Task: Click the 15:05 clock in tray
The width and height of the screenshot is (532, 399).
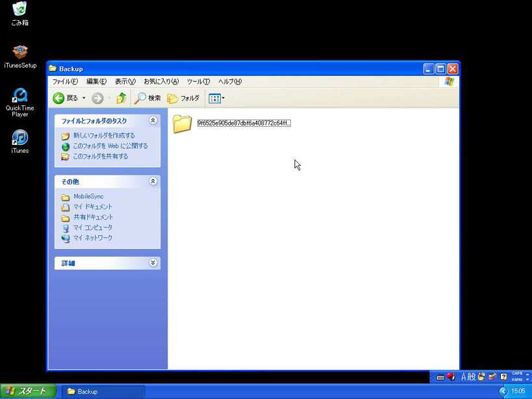Action: click(x=518, y=392)
